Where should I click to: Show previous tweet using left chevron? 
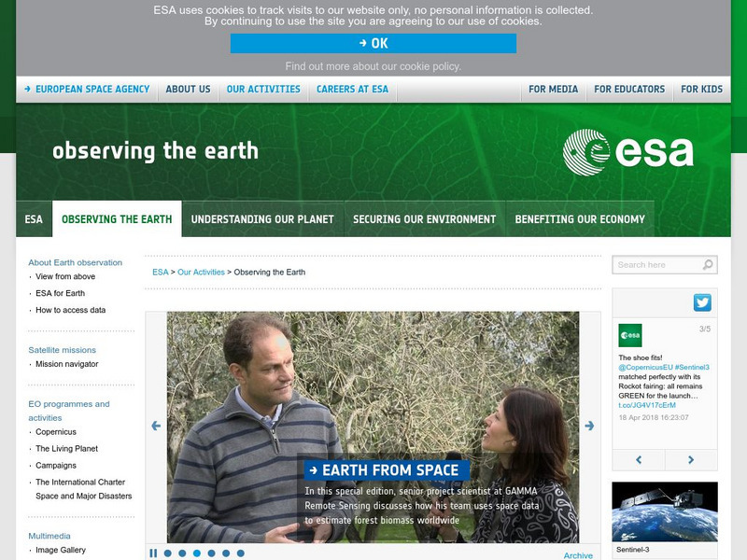pyautogui.click(x=639, y=459)
